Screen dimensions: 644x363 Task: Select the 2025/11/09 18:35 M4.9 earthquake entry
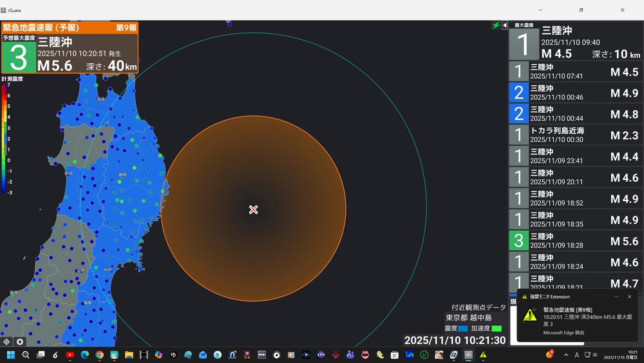(576, 219)
